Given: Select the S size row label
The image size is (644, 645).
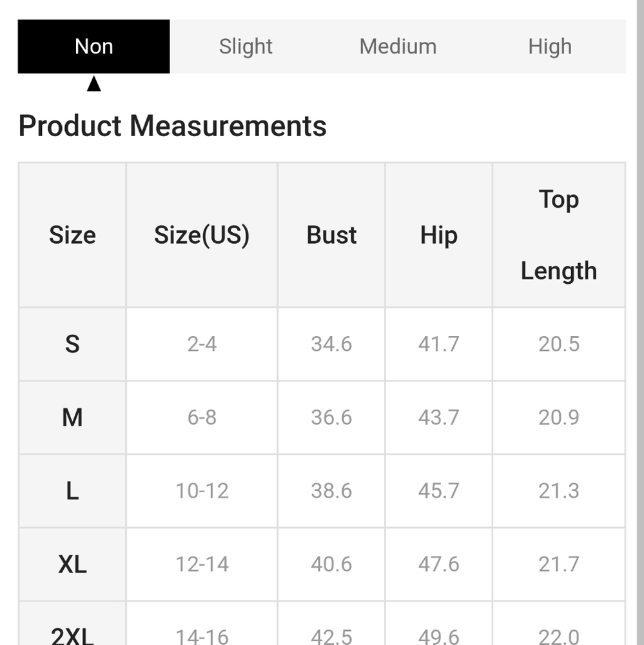Looking at the screenshot, I should [x=72, y=344].
